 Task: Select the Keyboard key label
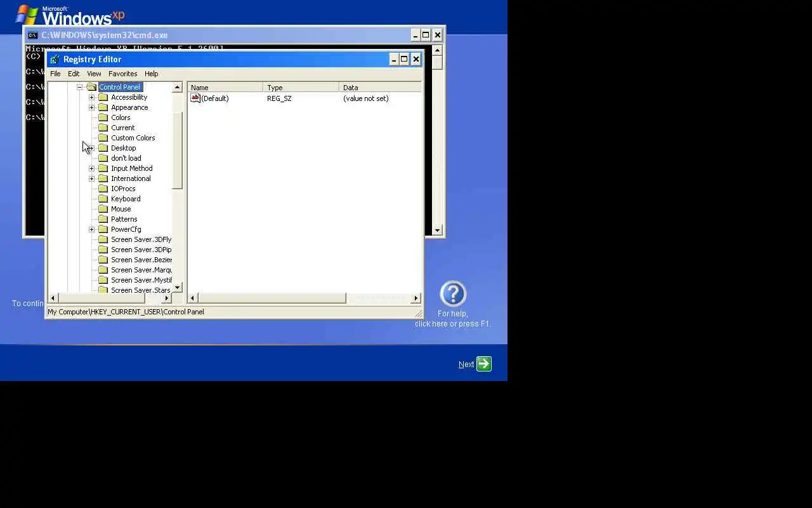pos(126,199)
